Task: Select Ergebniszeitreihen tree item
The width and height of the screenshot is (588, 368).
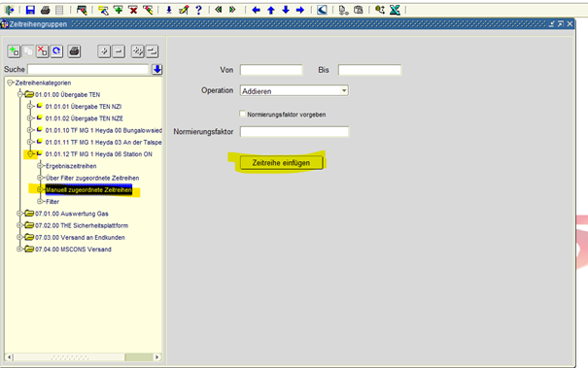Action: [71, 166]
